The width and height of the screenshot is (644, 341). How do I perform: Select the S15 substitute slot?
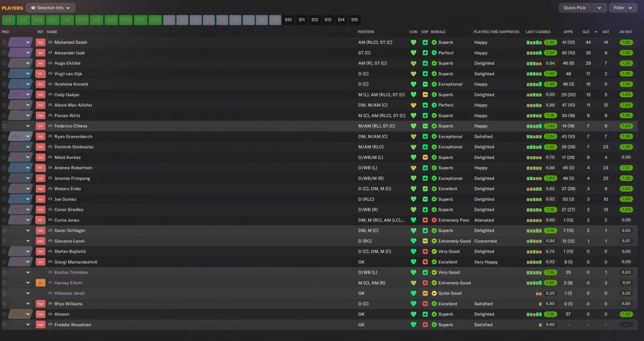[x=355, y=20]
